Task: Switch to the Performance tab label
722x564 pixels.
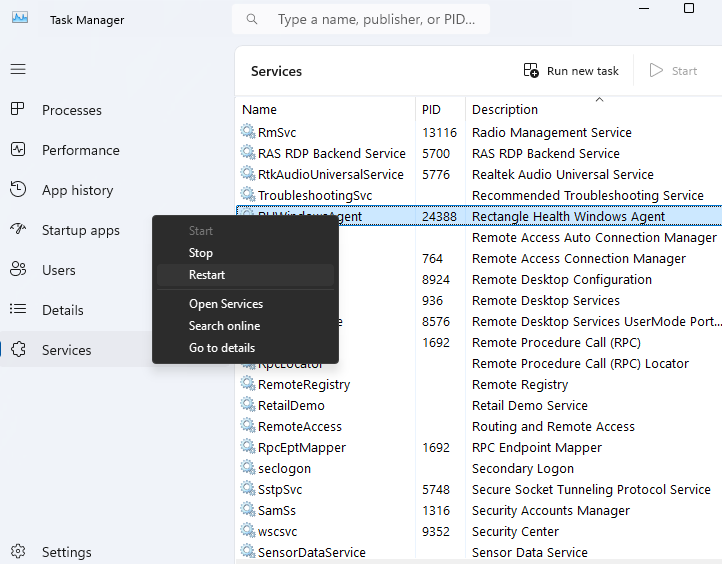Action: 81,150
